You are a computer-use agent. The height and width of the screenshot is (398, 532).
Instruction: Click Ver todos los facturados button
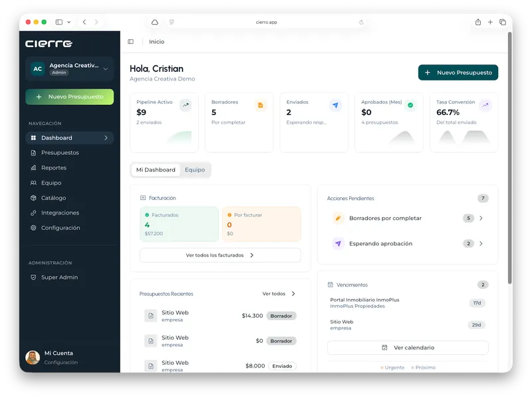pyautogui.click(x=220, y=255)
